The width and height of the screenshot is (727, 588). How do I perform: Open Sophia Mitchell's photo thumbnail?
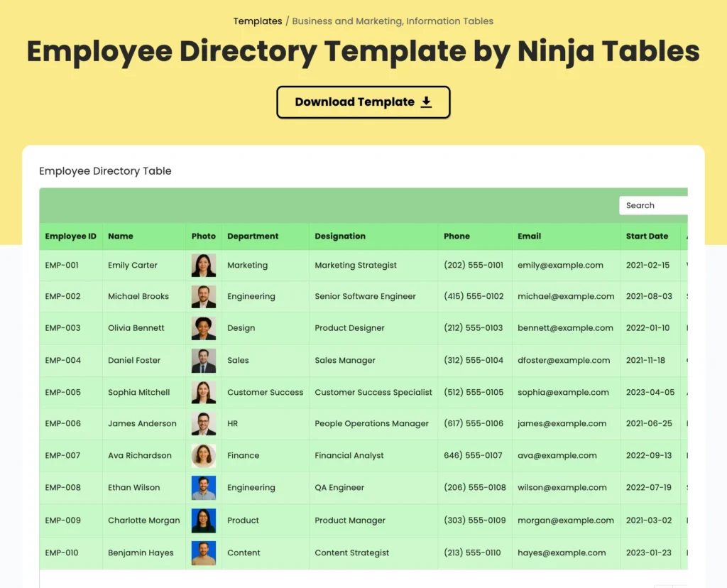[204, 392]
